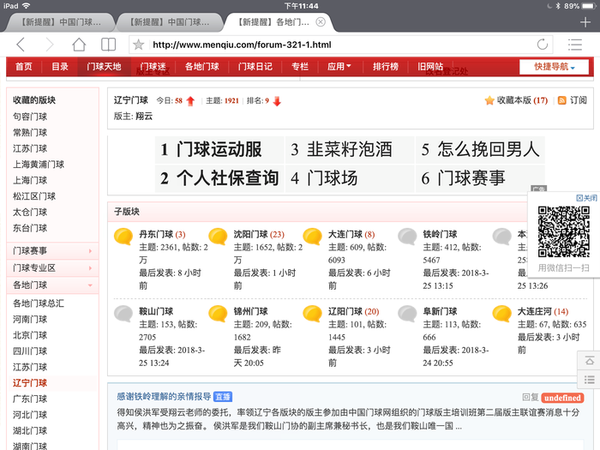The width and height of the screenshot is (600, 450).
Task: Jump to top with the floating arrow icon
Action: pyautogui.click(x=589, y=360)
